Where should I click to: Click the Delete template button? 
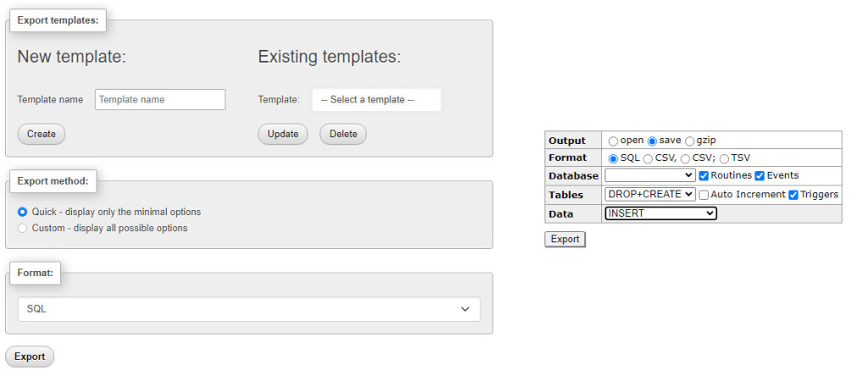coord(342,134)
